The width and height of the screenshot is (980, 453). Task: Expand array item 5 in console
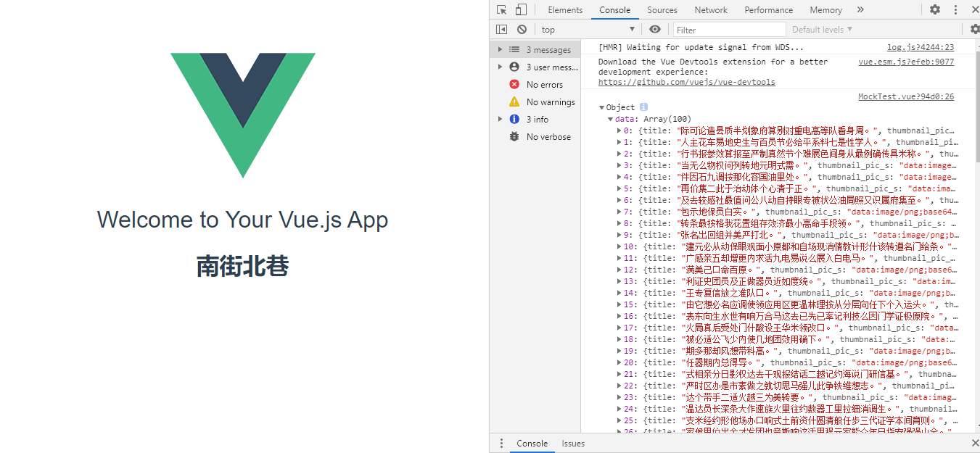619,188
